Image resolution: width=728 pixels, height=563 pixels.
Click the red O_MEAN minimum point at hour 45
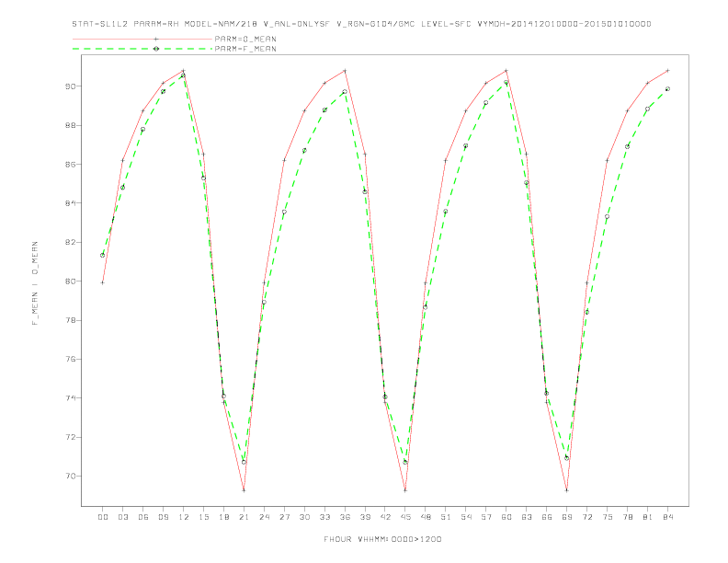405,490
